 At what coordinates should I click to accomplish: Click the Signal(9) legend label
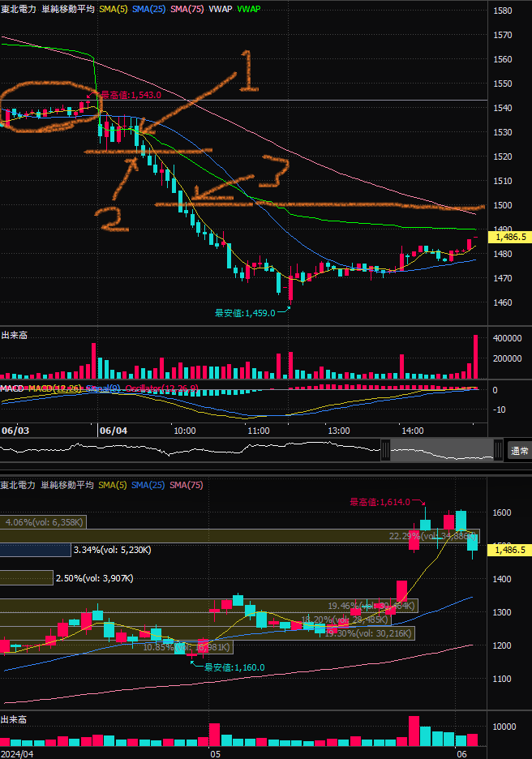[x=103, y=388]
